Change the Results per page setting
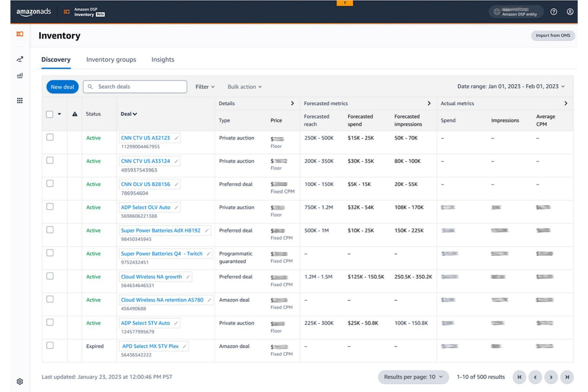The width and height of the screenshot is (588, 392). point(413,377)
